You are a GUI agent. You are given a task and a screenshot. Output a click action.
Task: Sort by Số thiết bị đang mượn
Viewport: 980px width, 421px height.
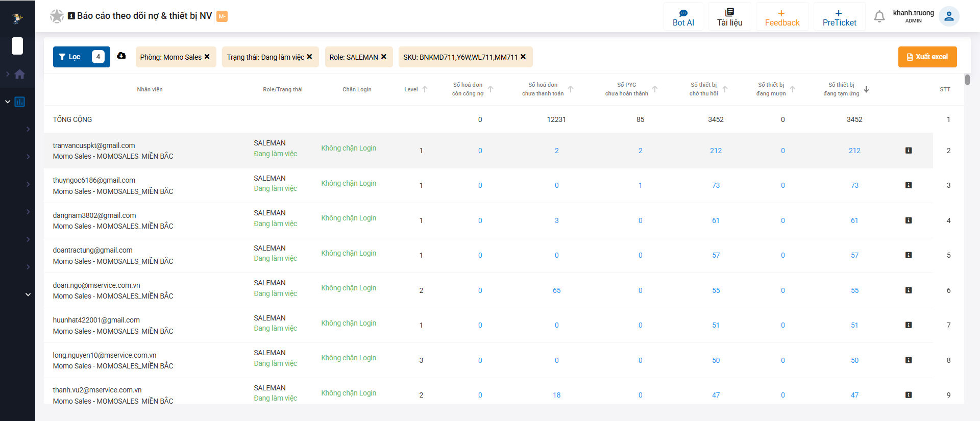[x=793, y=89]
